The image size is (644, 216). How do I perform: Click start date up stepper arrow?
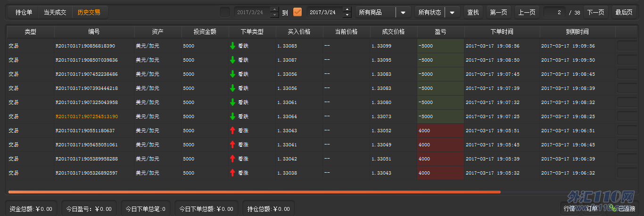pyautogui.click(x=274, y=9)
